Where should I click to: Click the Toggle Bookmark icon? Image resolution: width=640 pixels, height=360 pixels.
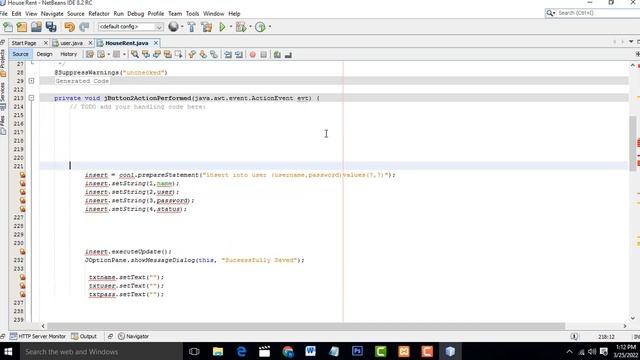[214, 54]
